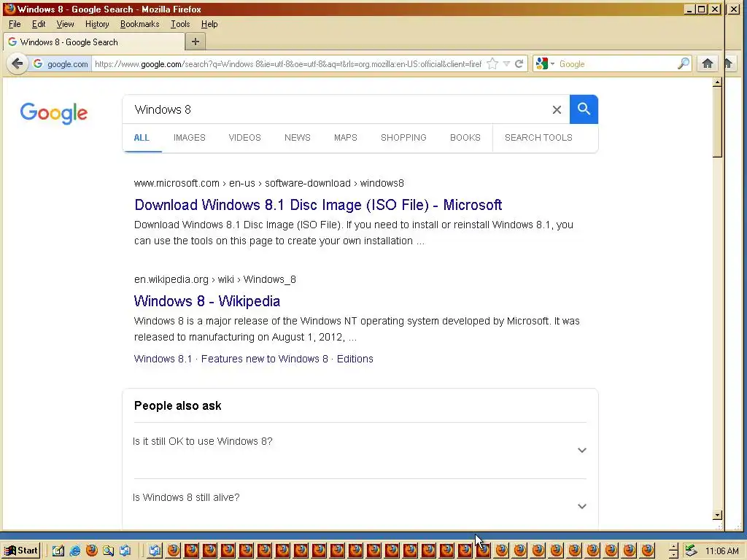Click the en.wikipedia.org breadcrumb URL text

point(215,279)
